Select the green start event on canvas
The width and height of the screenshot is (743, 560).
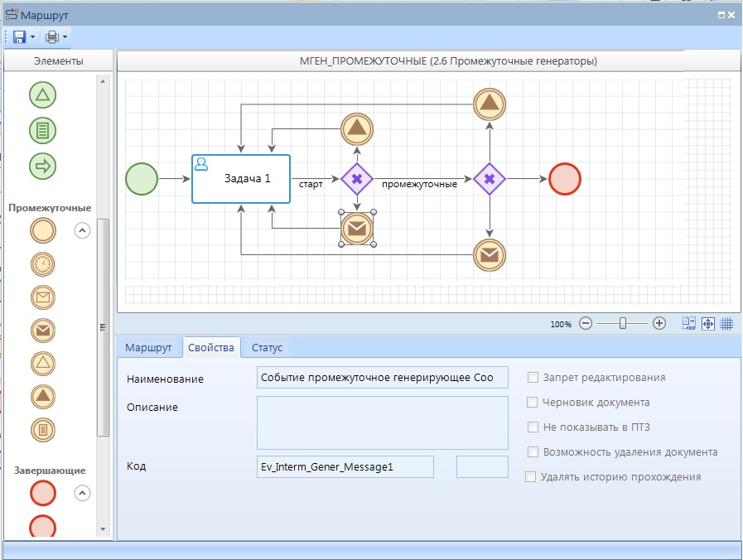pyautogui.click(x=142, y=179)
